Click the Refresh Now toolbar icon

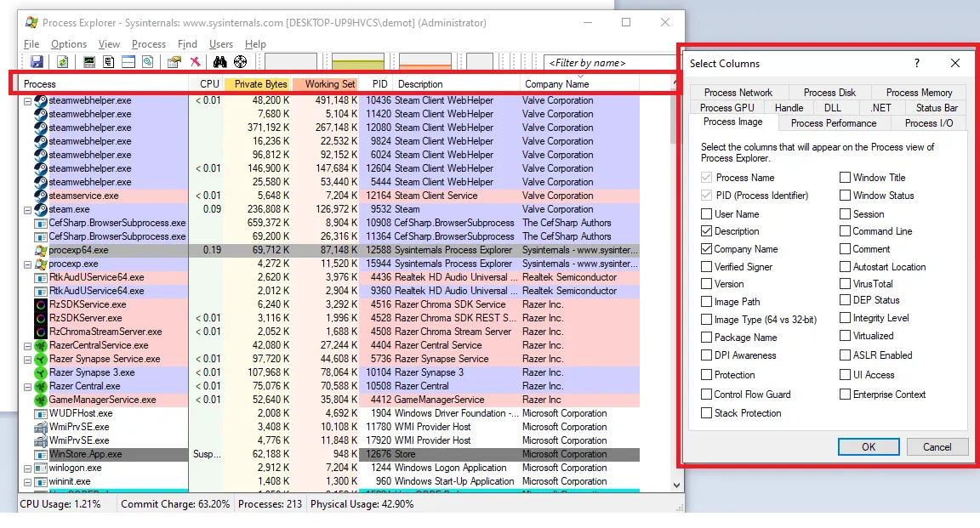[x=62, y=62]
